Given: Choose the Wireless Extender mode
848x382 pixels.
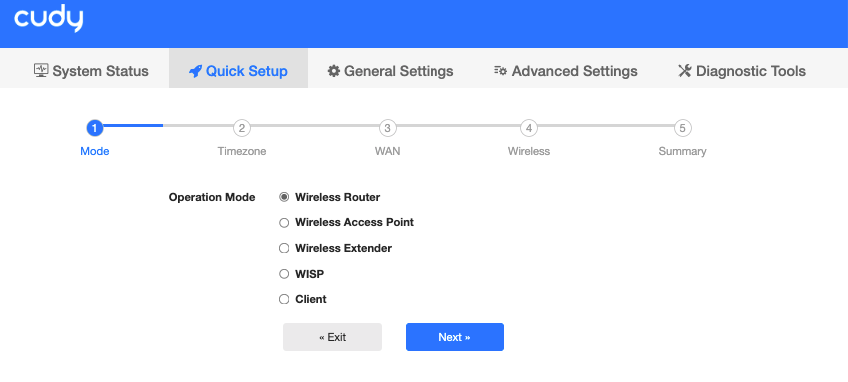Looking at the screenshot, I should 284,248.
